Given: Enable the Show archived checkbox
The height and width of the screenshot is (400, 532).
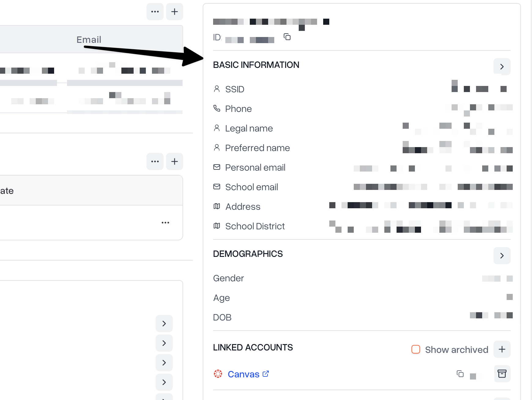Looking at the screenshot, I should click(x=416, y=349).
